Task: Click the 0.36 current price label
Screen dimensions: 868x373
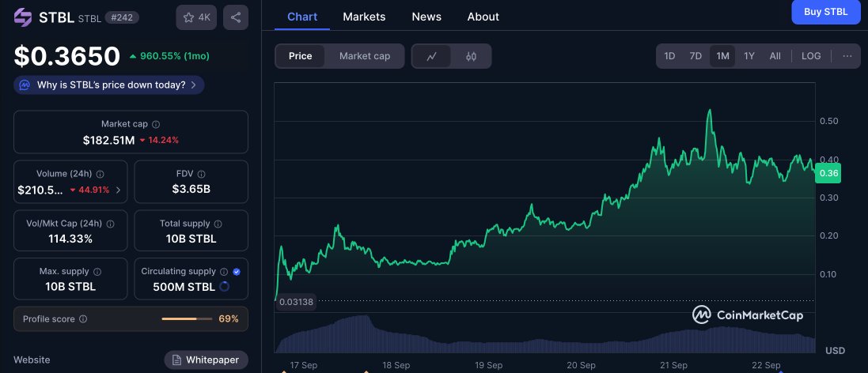Action: [x=828, y=173]
